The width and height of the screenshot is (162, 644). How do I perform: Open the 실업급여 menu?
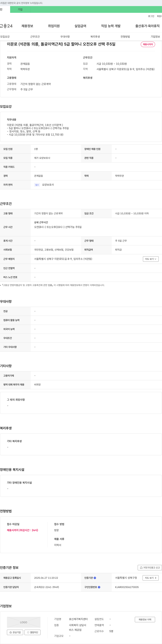80,26
